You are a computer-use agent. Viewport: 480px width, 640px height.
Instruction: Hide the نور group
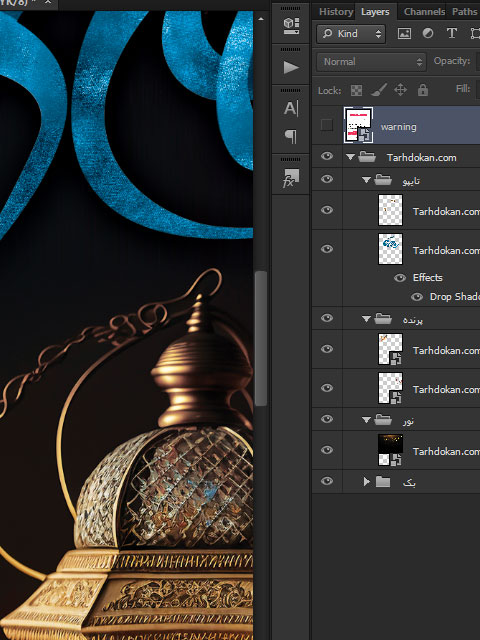(x=327, y=419)
